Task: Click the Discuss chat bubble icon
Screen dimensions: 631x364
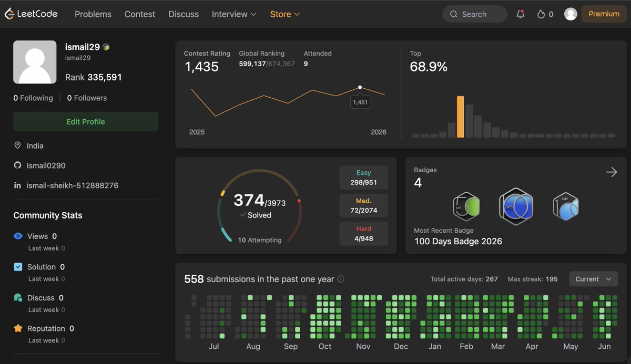Action: [18, 298]
